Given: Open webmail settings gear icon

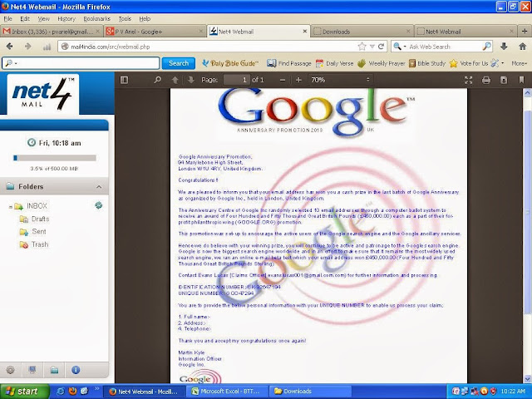Looking at the screenshot, I should [x=11, y=370].
